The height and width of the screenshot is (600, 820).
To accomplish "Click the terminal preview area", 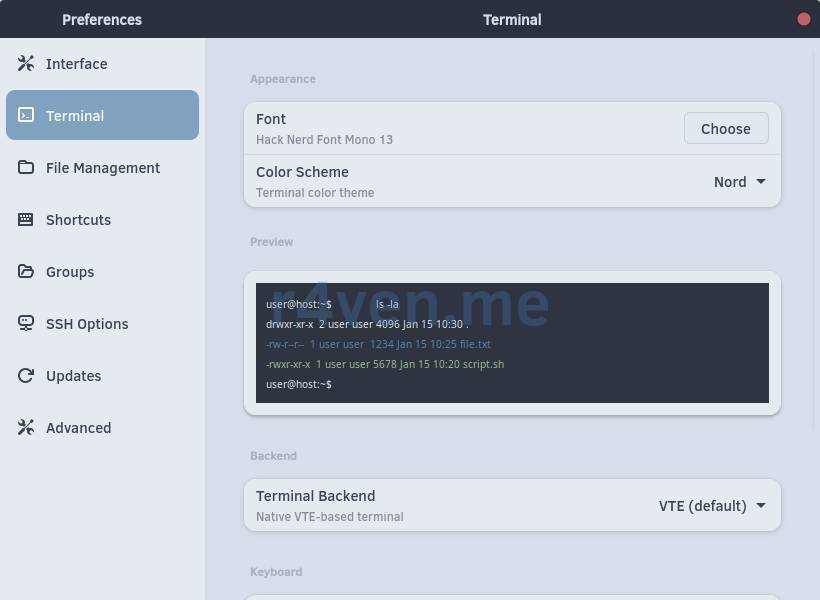I will pyautogui.click(x=512, y=343).
